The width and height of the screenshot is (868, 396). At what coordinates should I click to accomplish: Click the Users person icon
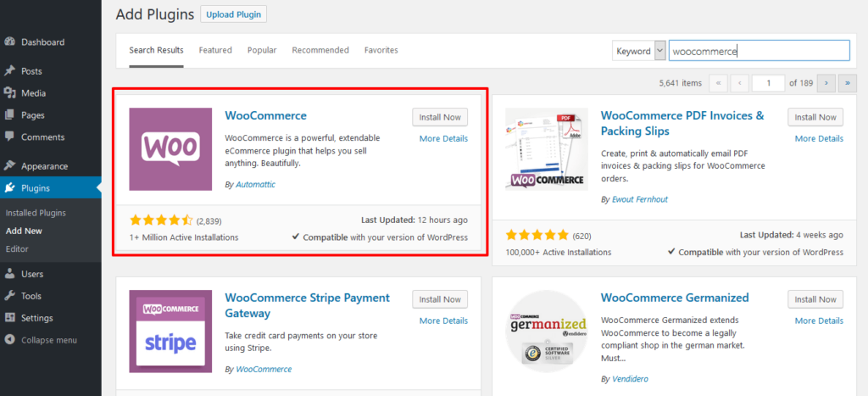[x=9, y=274]
